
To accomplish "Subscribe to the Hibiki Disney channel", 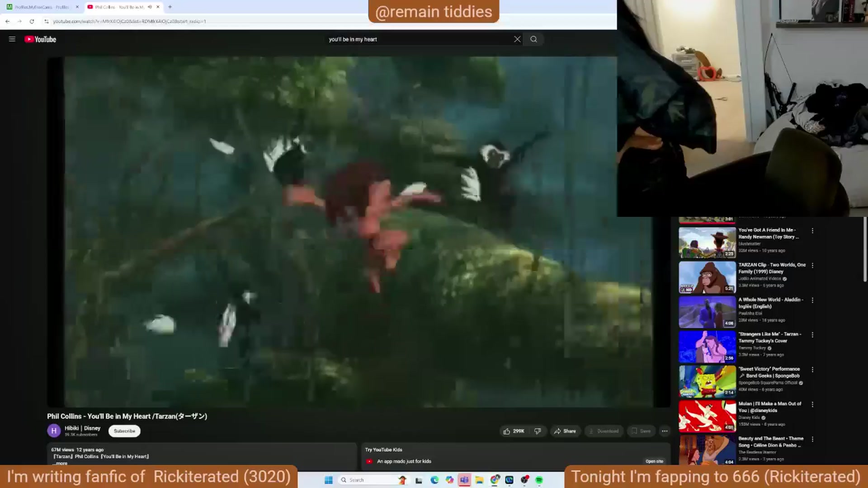I will (124, 431).
